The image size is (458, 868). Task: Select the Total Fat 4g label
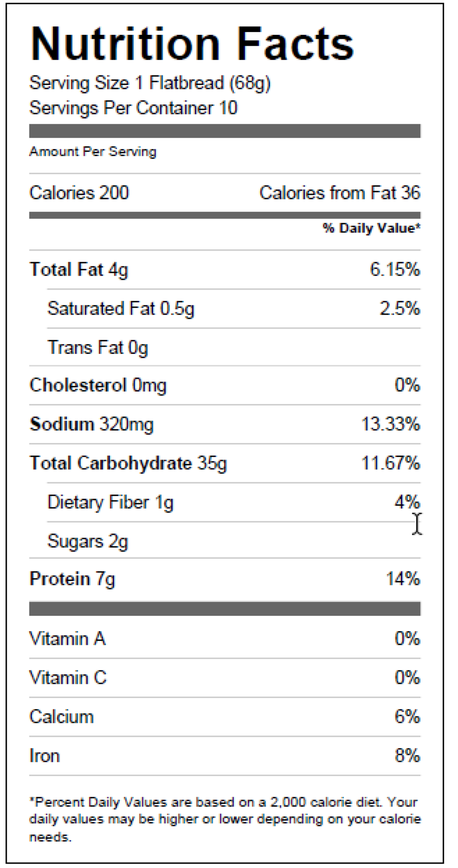tap(79, 270)
